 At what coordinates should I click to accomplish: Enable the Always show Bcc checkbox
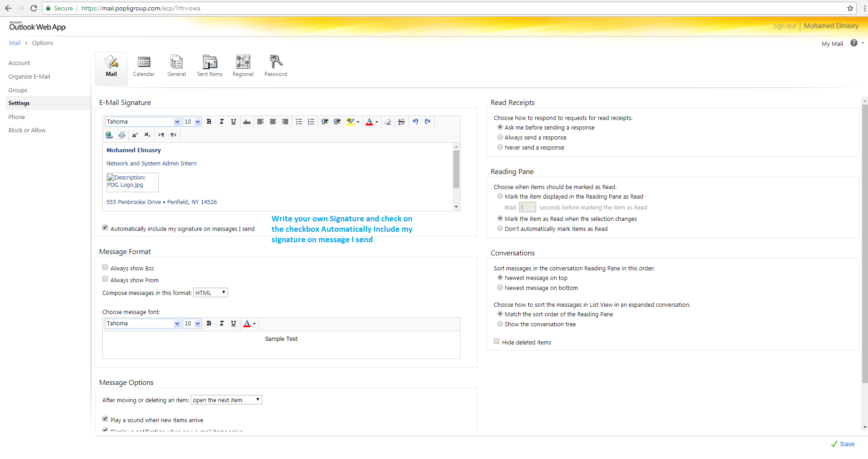[x=105, y=267]
